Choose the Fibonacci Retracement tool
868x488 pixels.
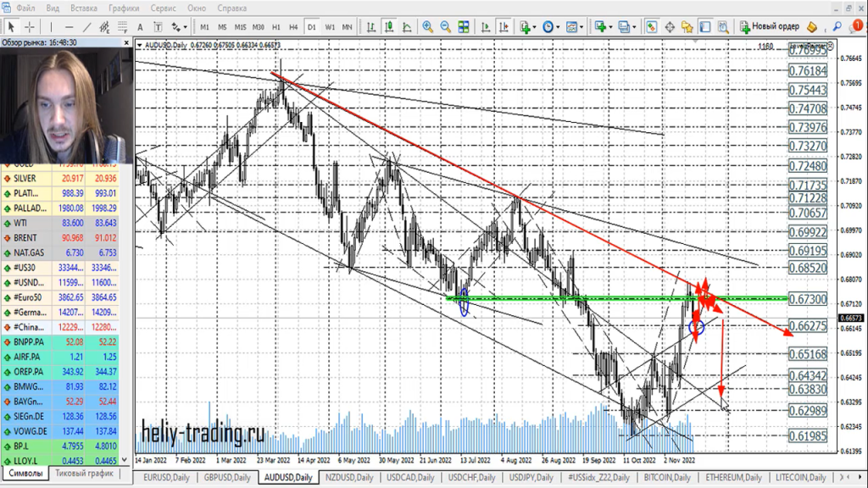point(122,26)
